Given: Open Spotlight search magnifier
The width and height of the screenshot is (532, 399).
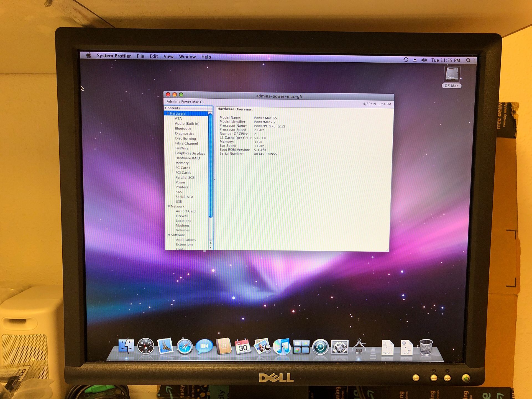Looking at the screenshot, I should pyautogui.click(x=468, y=60).
